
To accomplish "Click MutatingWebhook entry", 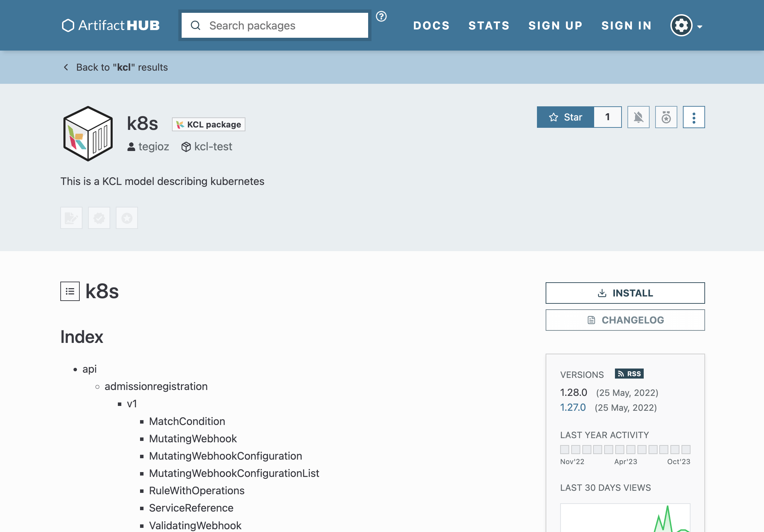I will click(193, 438).
